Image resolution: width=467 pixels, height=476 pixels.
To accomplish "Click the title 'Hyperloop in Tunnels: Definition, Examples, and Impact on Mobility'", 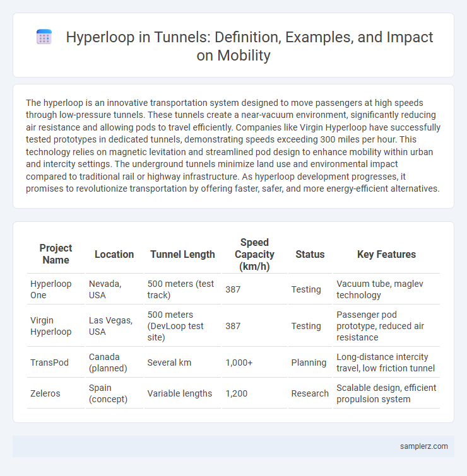I will click(x=249, y=46).
